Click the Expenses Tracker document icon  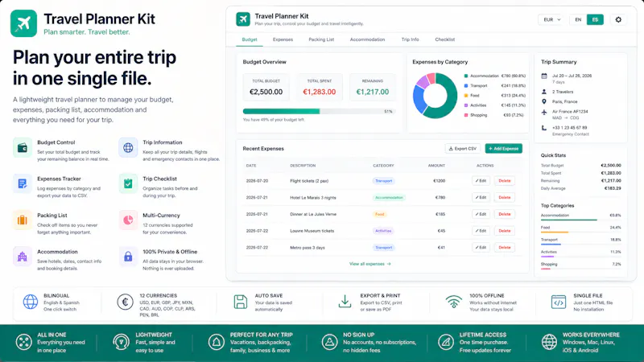point(23,184)
